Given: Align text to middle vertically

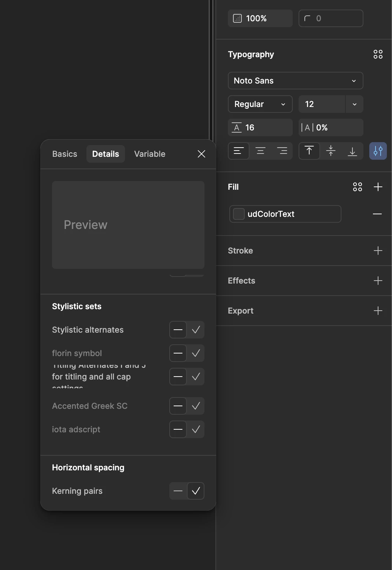Looking at the screenshot, I should click(331, 151).
